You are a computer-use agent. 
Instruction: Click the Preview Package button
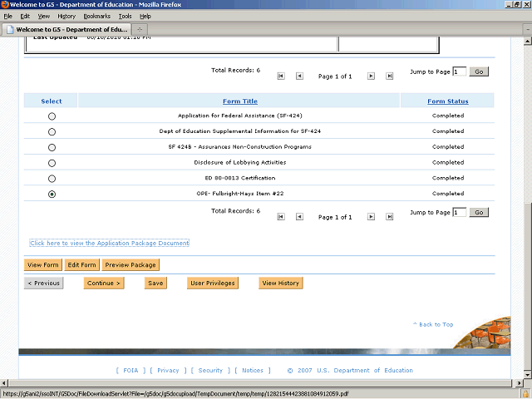[131, 265]
